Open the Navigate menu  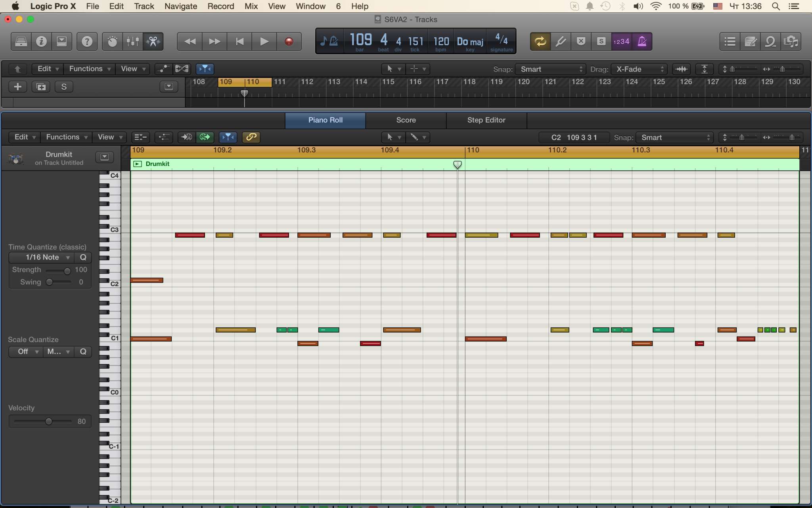click(181, 6)
